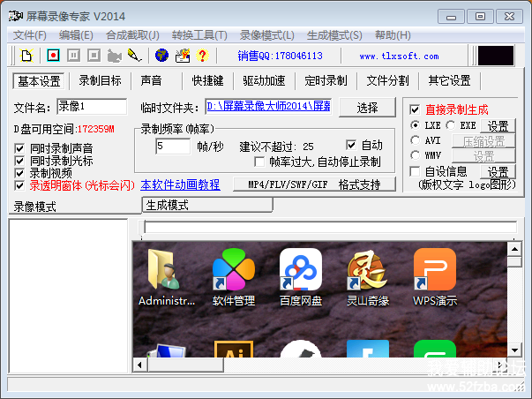Viewport: 532px width, 399px height.
Task: Click the preview vertical scrollbar down arrow
Action: pos(514,350)
